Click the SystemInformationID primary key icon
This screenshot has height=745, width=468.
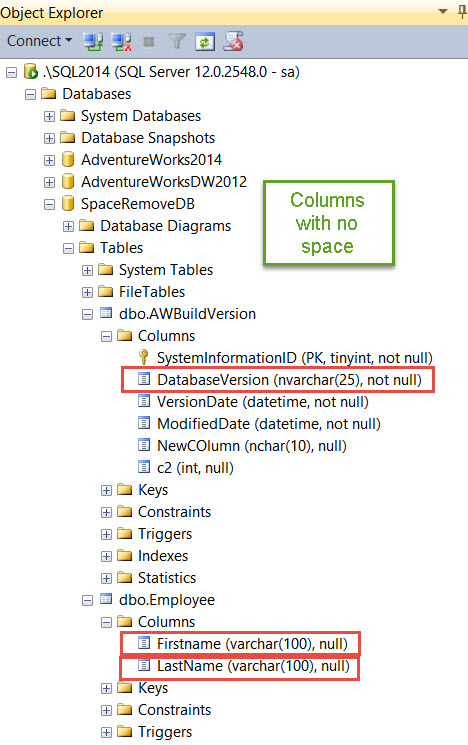(x=143, y=357)
